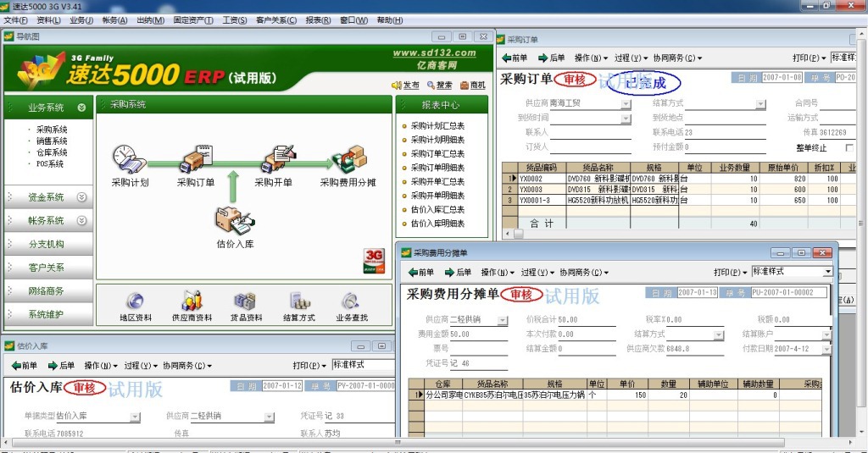Open 供应商资料 icon
The image size is (868, 453).
(192, 301)
